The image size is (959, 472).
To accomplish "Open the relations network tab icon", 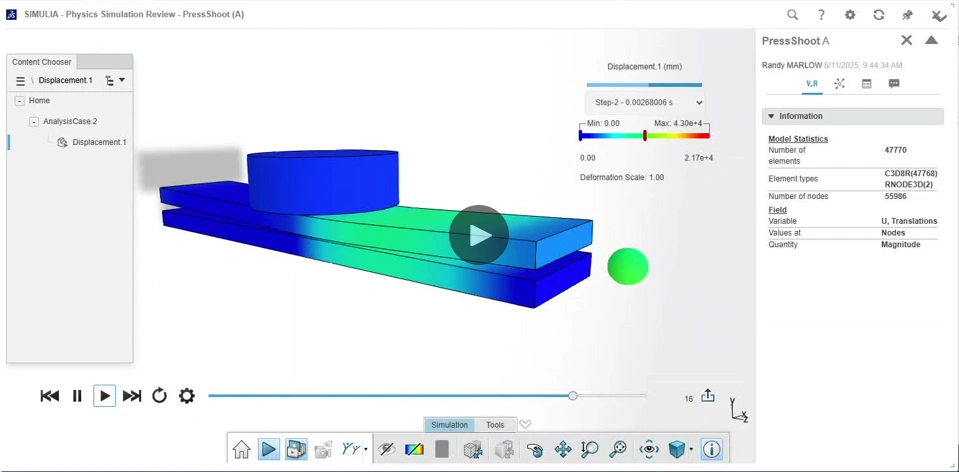I will click(839, 84).
